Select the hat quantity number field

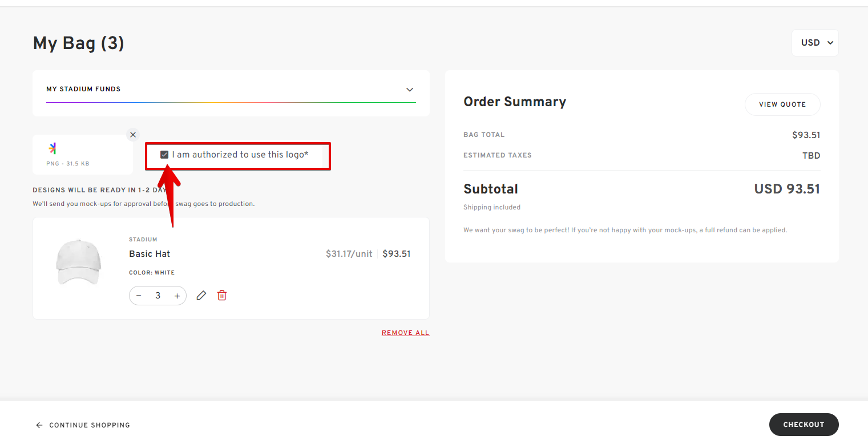pos(158,296)
